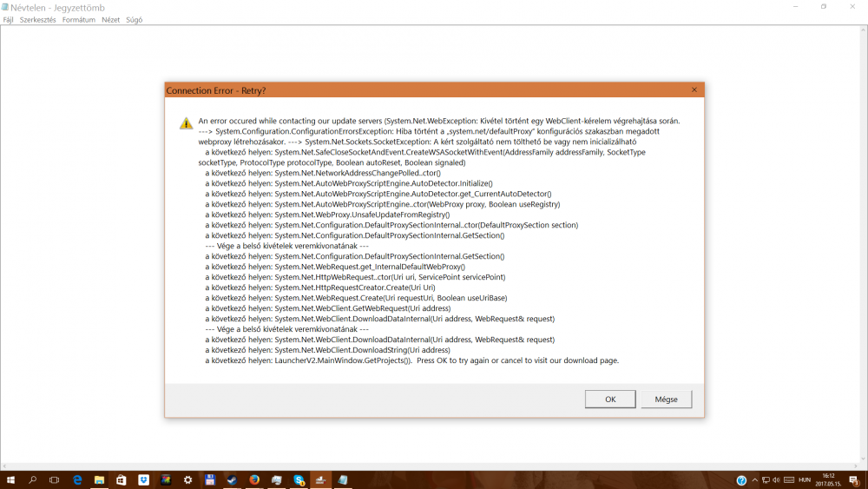Open File Explorer from the taskbar
The height and width of the screenshot is (489, 868).
pyautogui.click(x=100, y=479)
